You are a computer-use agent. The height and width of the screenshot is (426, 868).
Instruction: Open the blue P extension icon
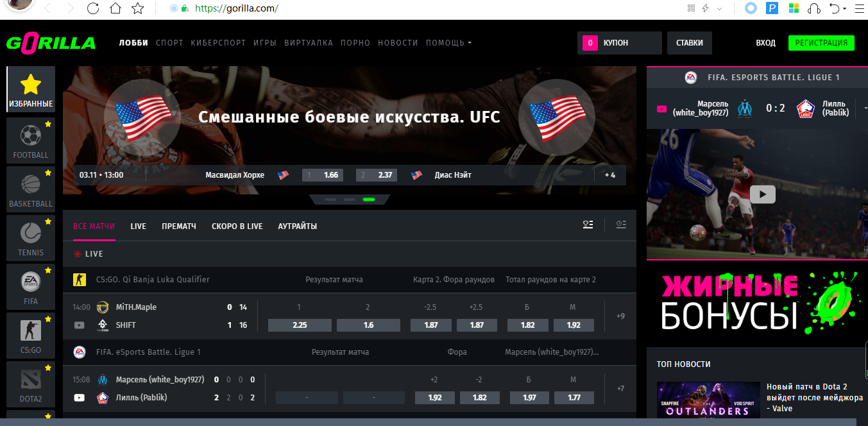click(772, 9)
